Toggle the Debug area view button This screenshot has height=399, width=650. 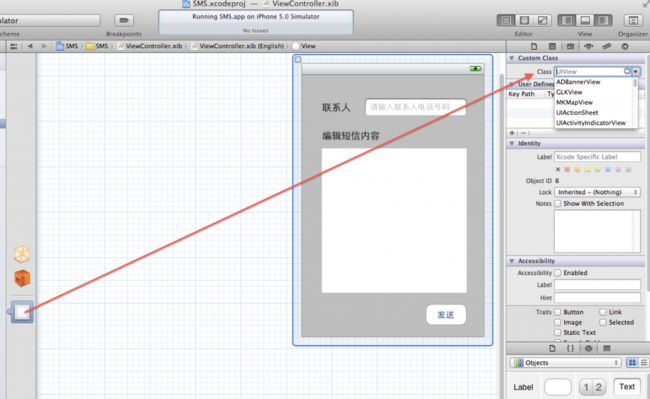coord(585,20)
